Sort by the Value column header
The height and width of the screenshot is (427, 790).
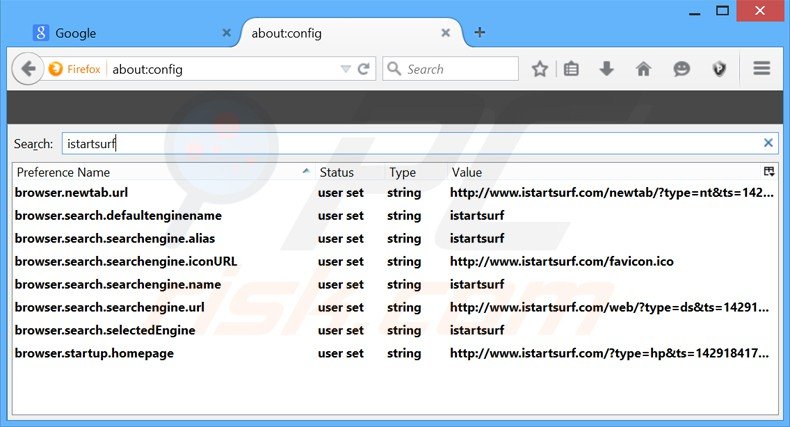(x=605, y=172)
